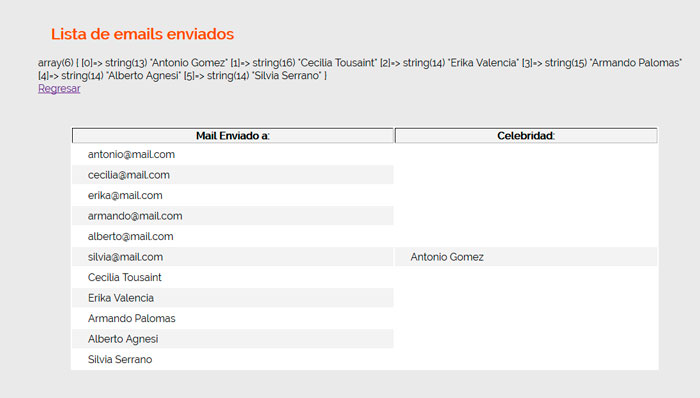Click the antonio@mail.com table cell
The width and height of the screenshot is (700, 398).
(233, 154)
